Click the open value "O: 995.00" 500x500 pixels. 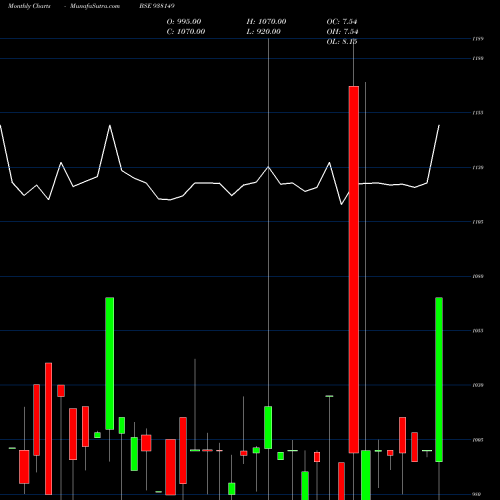pyautogui.click(x=184, y=22)
